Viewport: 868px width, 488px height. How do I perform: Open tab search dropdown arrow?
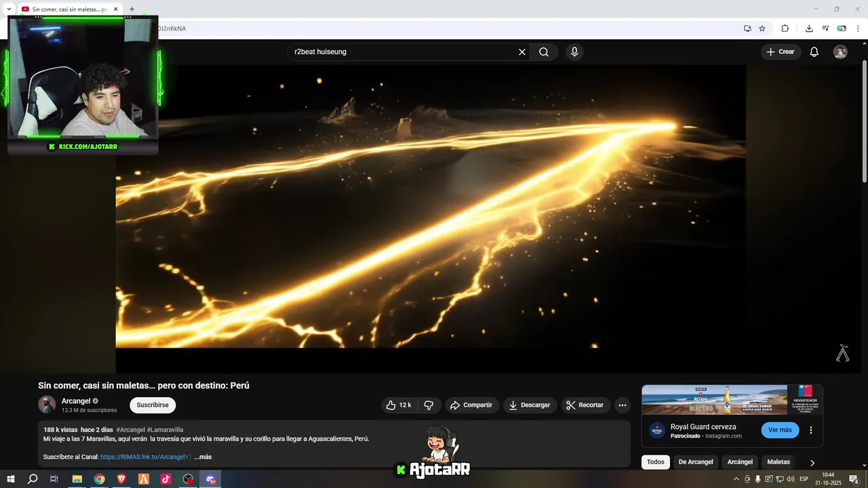point(9,9)
